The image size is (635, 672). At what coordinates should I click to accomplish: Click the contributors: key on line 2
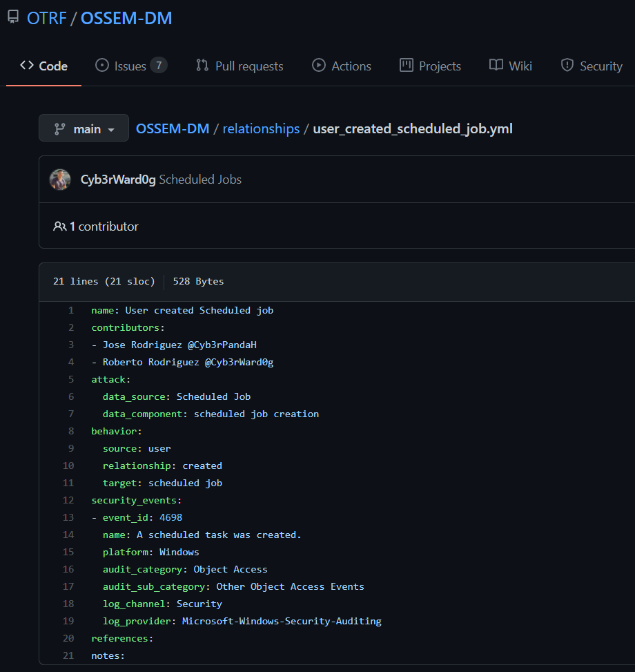[128, 327]
